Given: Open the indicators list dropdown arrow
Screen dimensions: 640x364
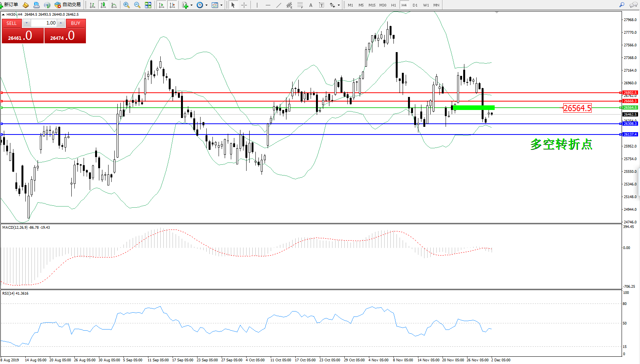Looking at the screenshot, I should (x=191, y=5).
